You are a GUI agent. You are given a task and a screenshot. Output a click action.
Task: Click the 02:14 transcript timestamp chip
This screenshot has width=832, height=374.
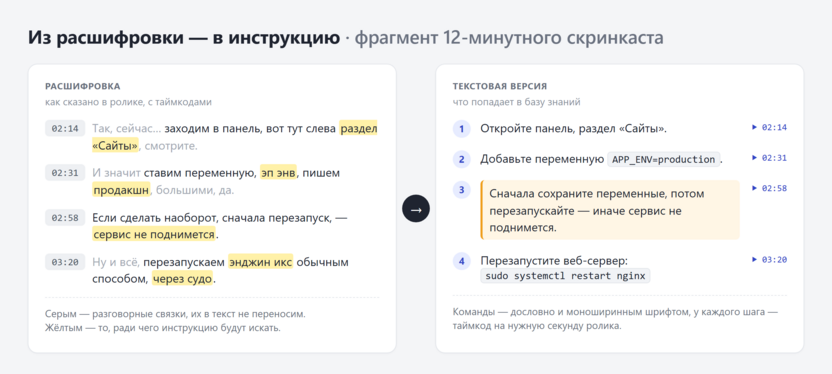pos(65,128)
